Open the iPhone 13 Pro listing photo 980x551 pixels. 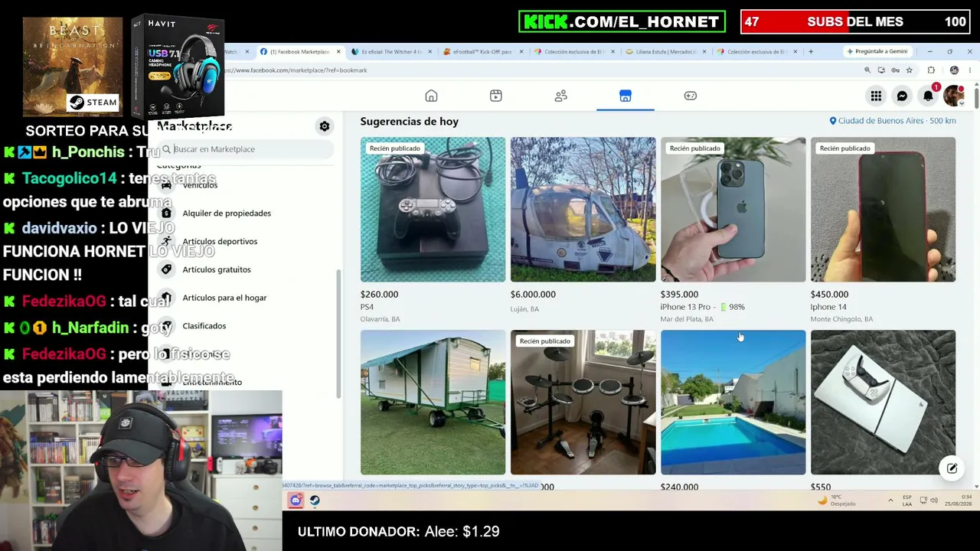(733, 210)
